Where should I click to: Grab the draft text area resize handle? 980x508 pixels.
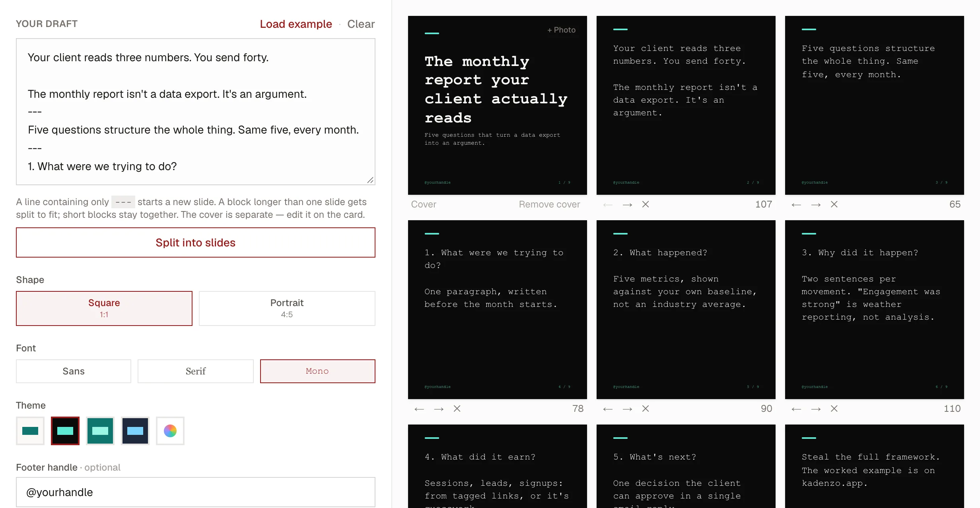[370, 180]
